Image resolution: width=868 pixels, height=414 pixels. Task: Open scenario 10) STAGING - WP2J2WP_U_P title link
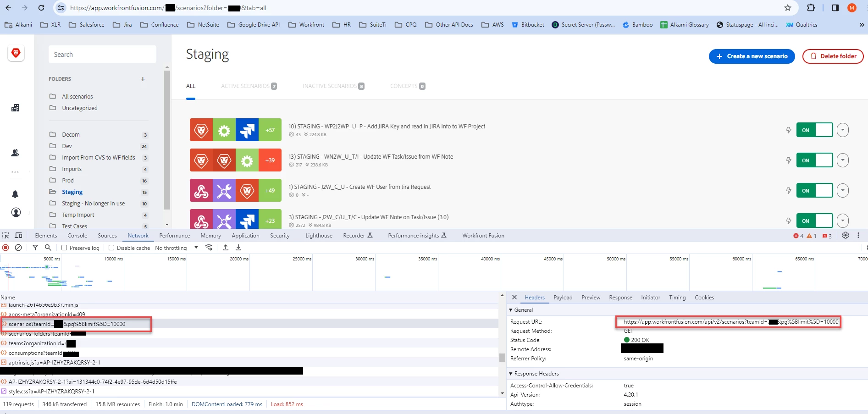pyautogui.click(x=387, y=127)
